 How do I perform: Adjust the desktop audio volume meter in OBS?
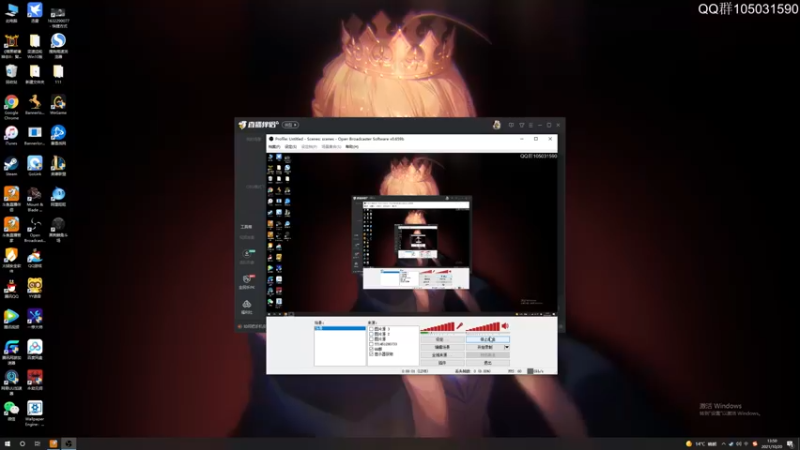[483, 327]
